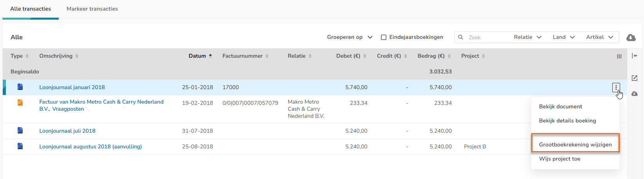This screenshot has width=644, height=179.
Task: Open the Loonjournaal januari 2018 link
Action: (x=72, y=87)
